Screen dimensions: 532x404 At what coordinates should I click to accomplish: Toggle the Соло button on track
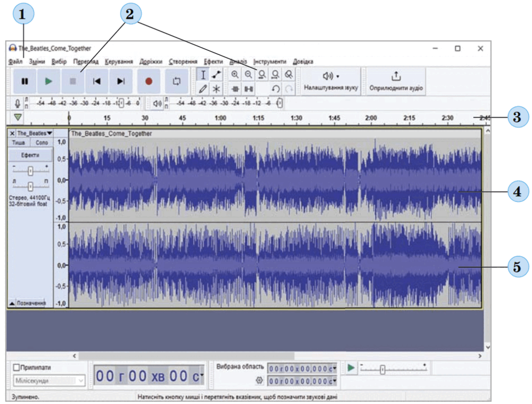[42, 143]
